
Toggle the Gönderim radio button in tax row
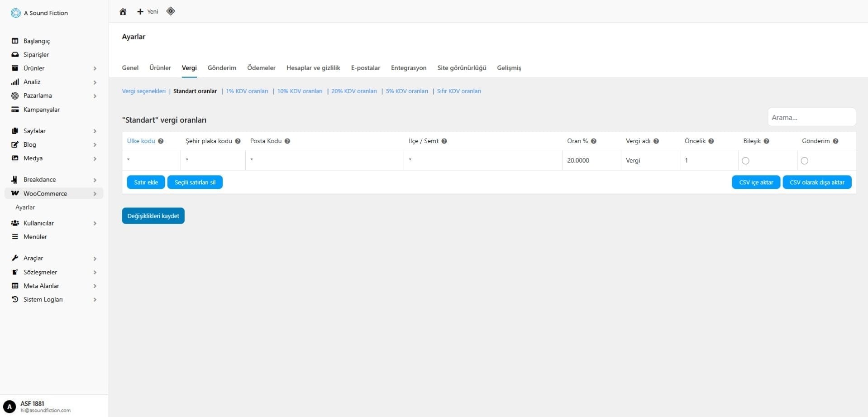[x=804, y=161]
